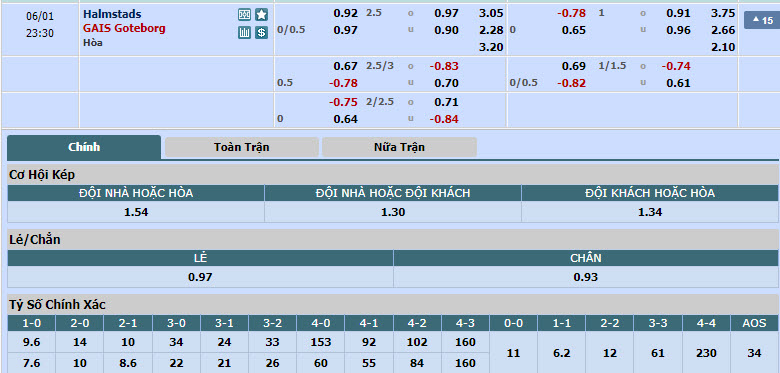Pick correct score 2-2 odds 12
This screenshot has height=373, width=780.
click(609, 353)
